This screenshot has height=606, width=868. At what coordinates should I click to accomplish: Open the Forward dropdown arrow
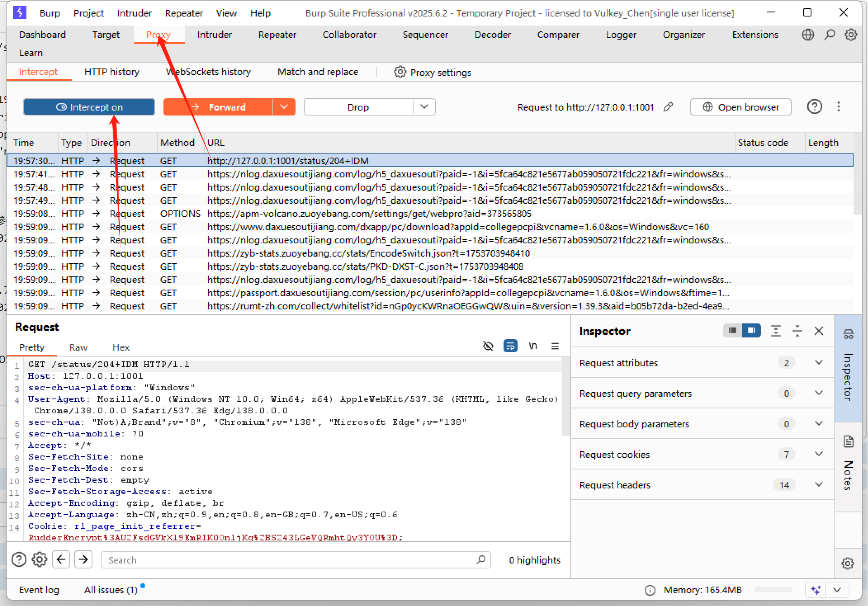pyautogui.click(x=284, y=107)
